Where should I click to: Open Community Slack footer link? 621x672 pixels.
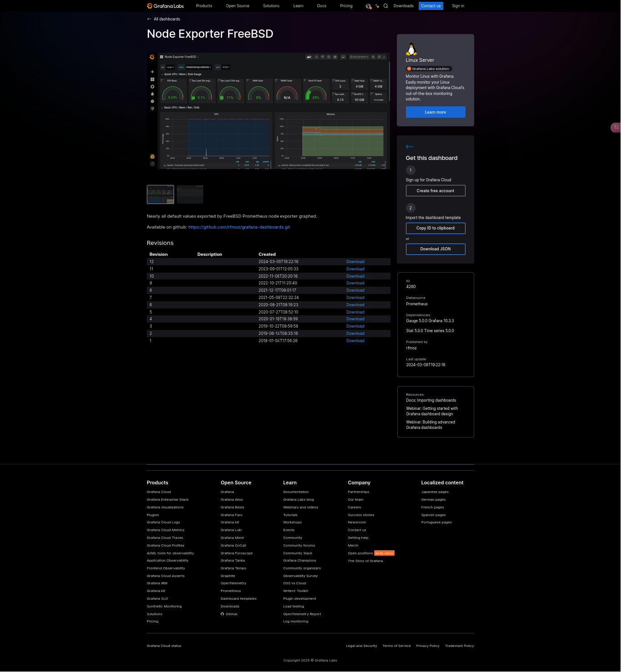pos(298,553)
